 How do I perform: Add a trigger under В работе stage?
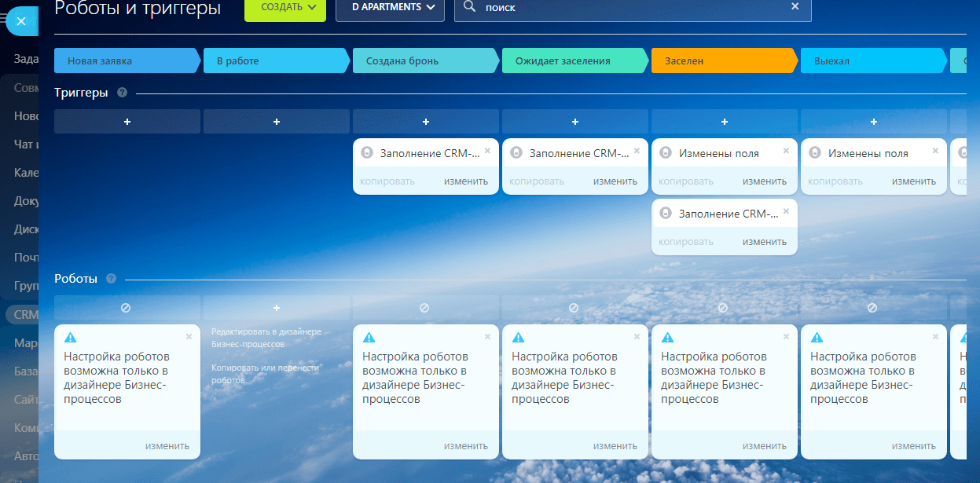pyautogui.click(x=277, y=122)
